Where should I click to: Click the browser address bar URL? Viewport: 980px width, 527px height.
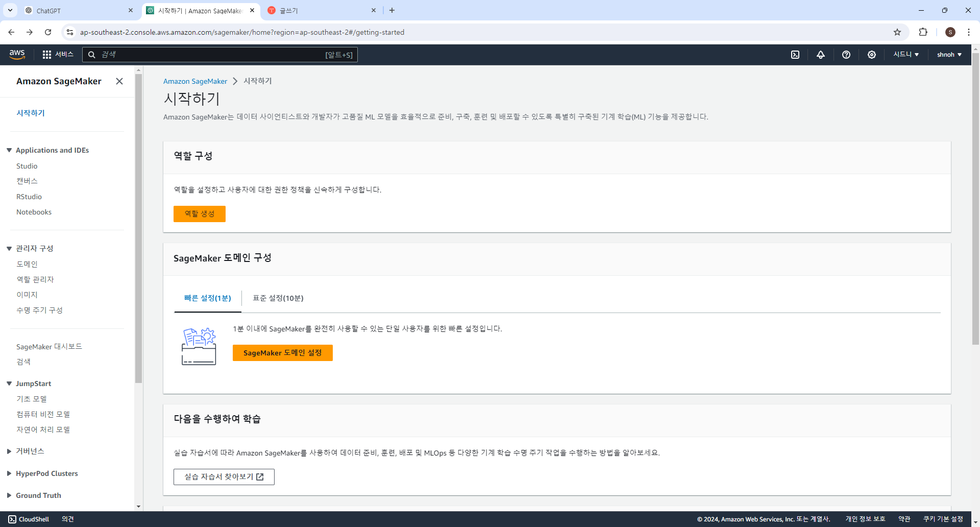242,32
